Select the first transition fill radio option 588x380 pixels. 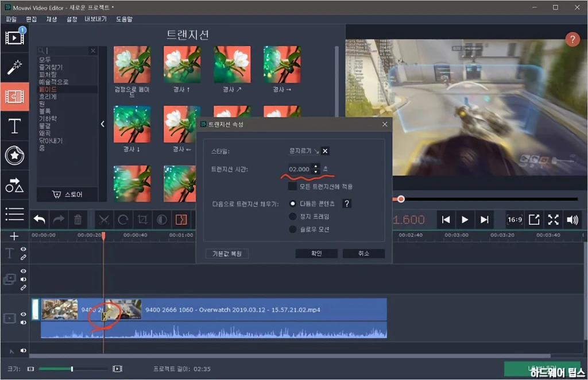coord(292,204)
